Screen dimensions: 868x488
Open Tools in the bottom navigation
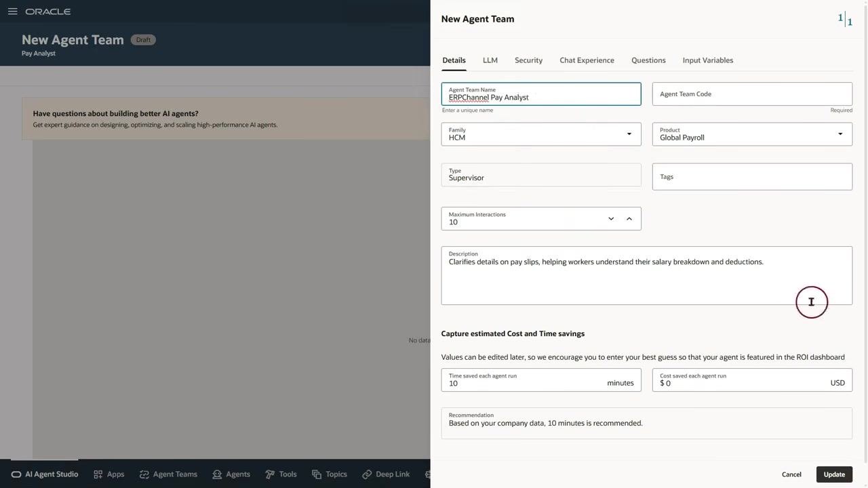coord(281,474)
